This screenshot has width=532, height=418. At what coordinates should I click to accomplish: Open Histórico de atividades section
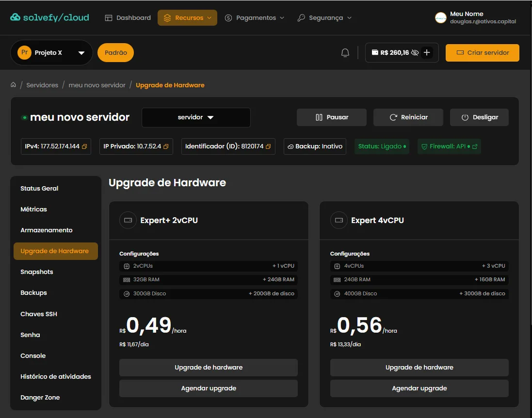pos(56,377)
